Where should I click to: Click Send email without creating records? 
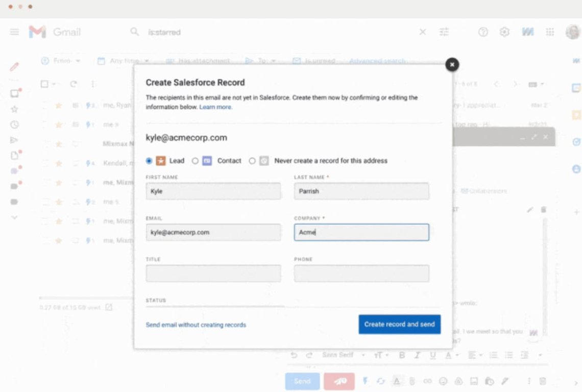coord(196,325)
